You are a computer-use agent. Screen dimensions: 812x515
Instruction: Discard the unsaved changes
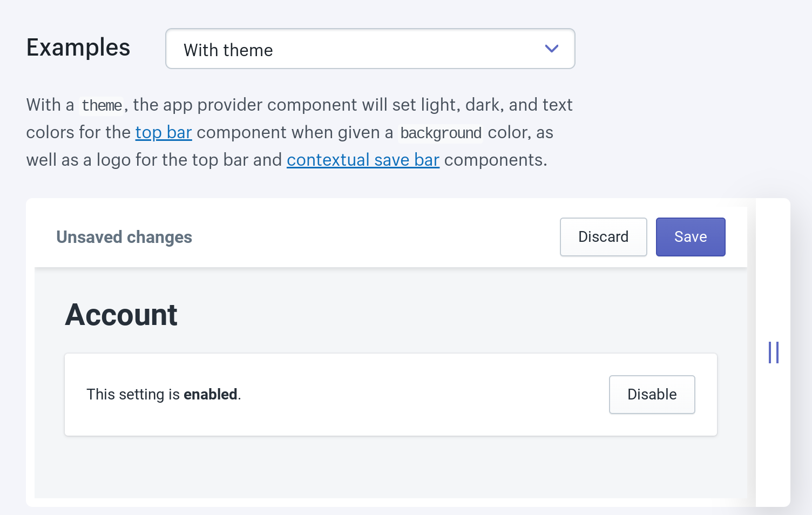tap(603, 236)
